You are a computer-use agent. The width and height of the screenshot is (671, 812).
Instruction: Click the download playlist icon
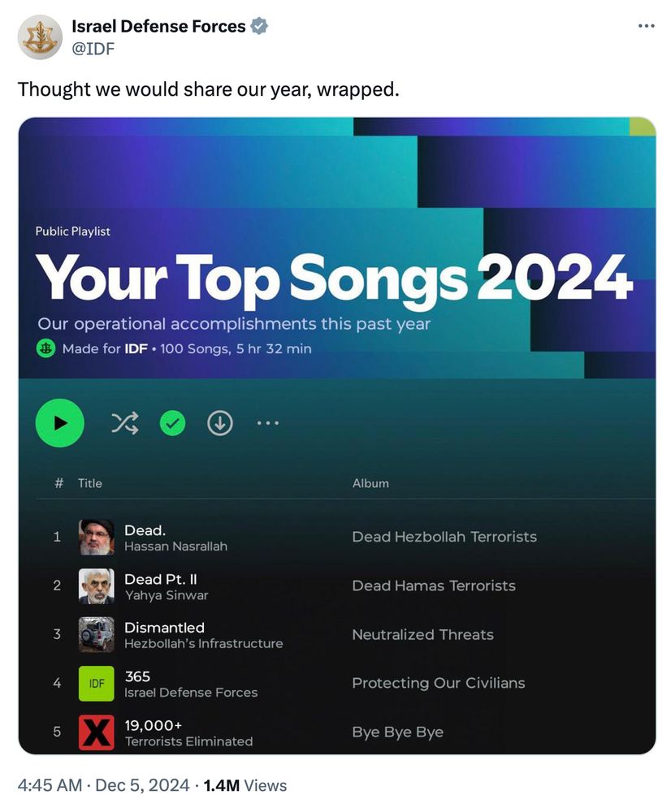click(220, 423)
